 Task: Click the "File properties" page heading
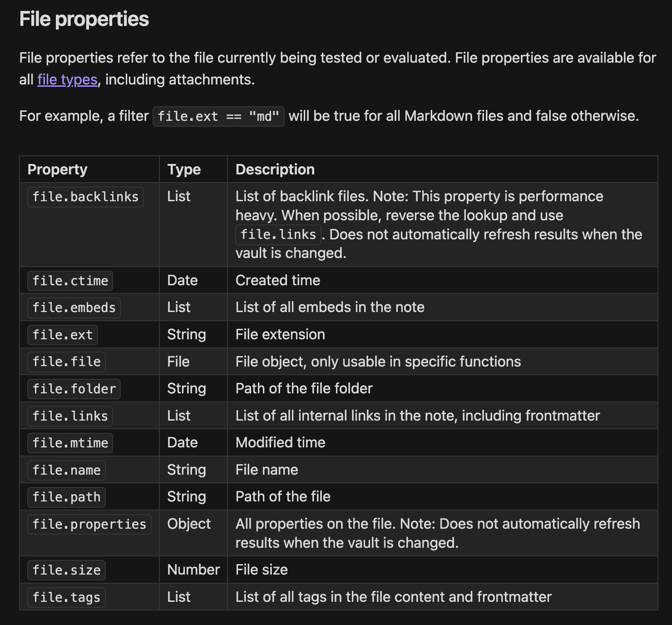[x=84, y=19]
